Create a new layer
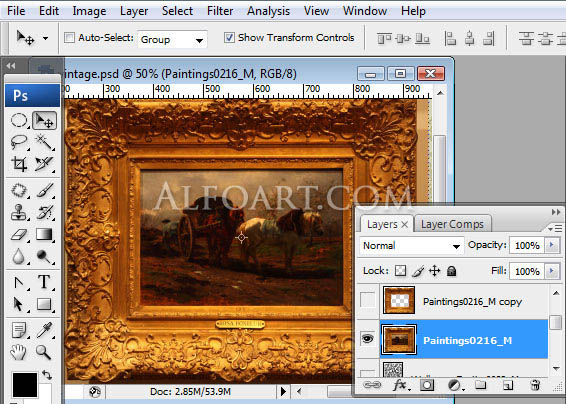The image size is (566, 404). tap(508, 385)
